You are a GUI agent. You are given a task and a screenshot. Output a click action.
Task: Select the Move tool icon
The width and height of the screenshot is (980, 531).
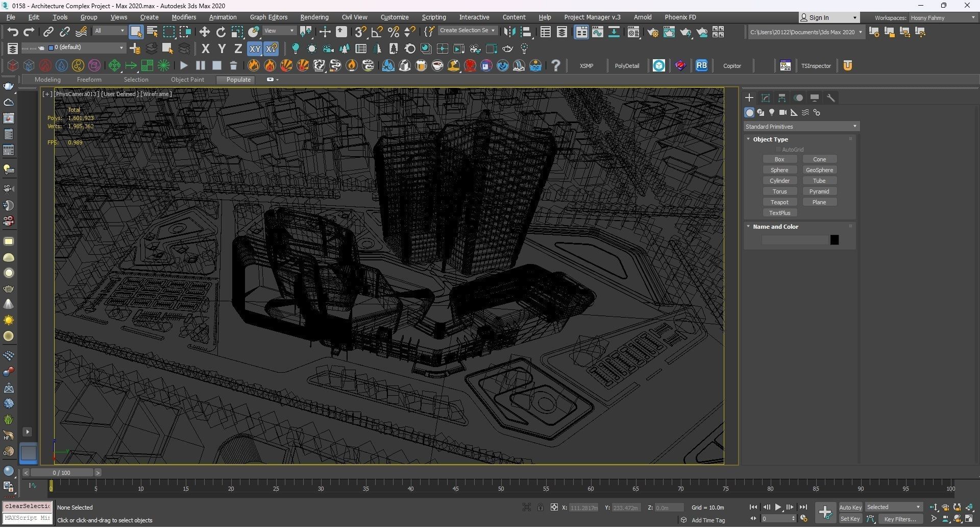click(x=204, y=32)
